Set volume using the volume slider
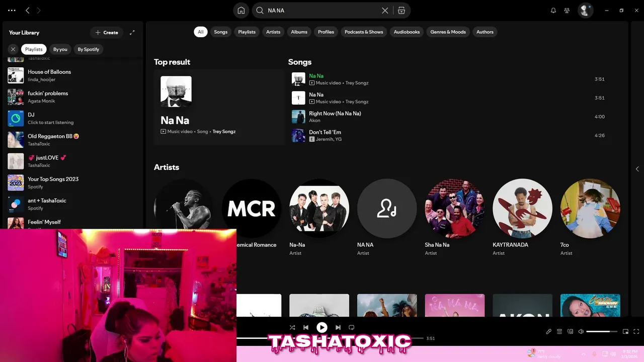 [x=602, y=331]
